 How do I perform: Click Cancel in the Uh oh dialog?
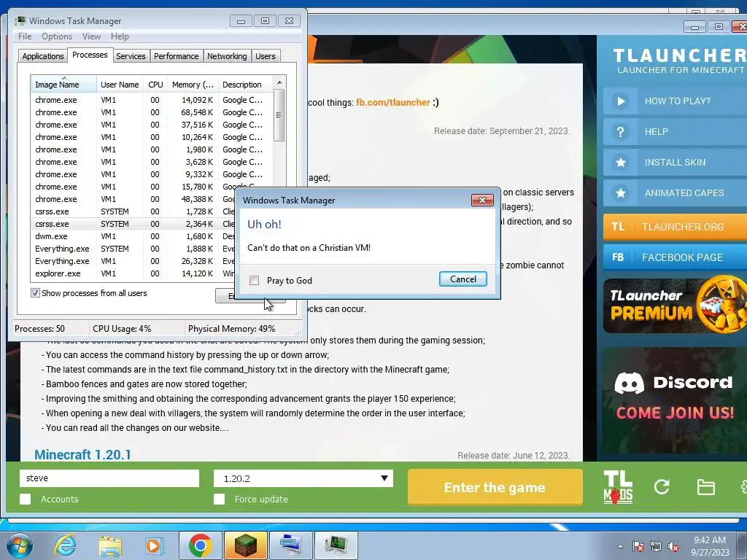click(x=463, y=279)
